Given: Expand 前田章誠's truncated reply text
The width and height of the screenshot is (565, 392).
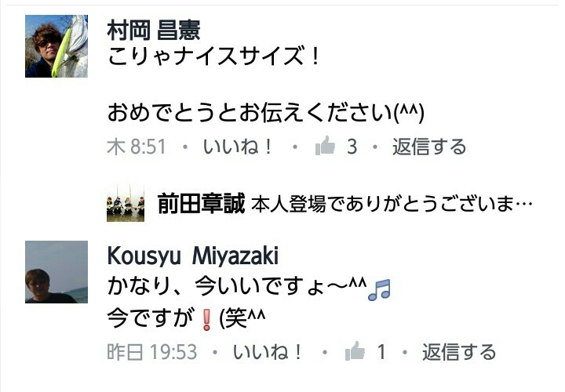Looking at the screenshot, I should tap(392, 204).
